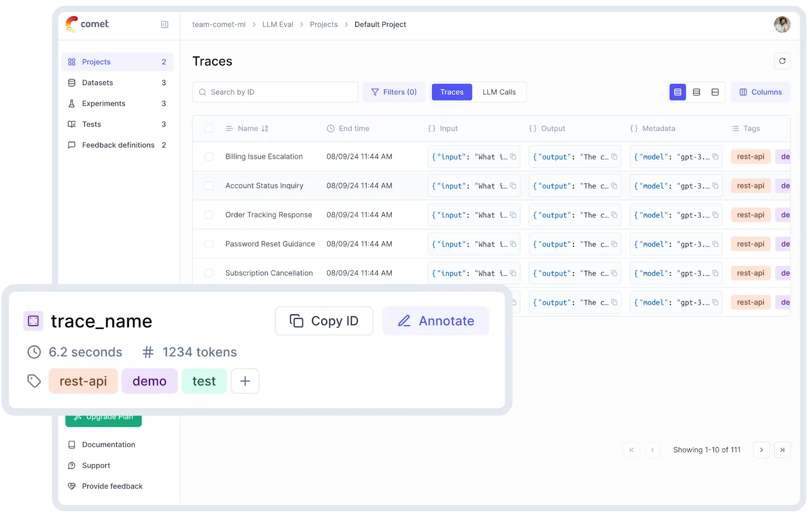The image size is (812, 516).
Task: Select the Account Status Inquiry row checkbox
Action: (209, 186)
